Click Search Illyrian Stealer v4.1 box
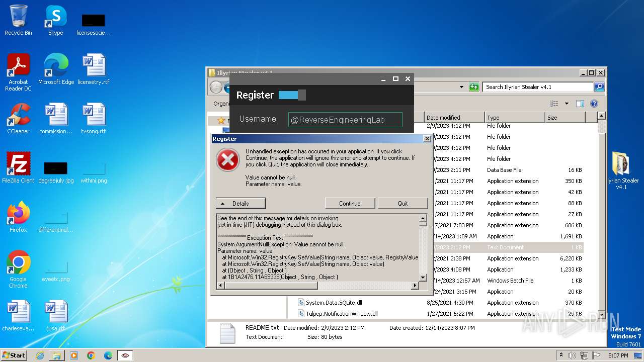Viewport: 644px width, 362px height. [537, 87]
